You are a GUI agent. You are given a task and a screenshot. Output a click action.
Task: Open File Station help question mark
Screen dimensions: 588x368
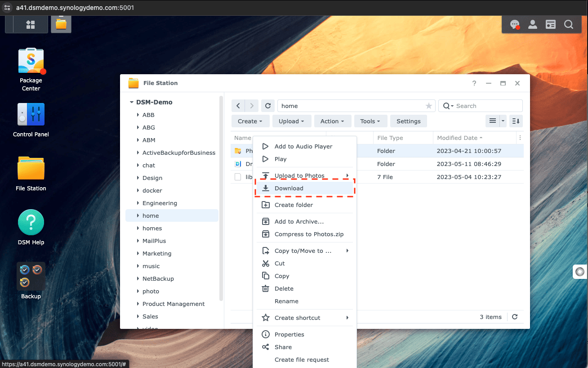pos(474,83)
